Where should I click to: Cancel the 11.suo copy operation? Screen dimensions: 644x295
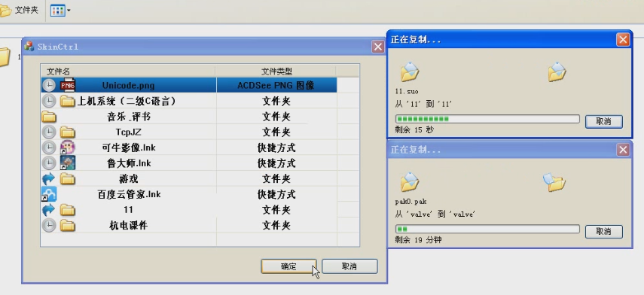[x=604, y=121]
